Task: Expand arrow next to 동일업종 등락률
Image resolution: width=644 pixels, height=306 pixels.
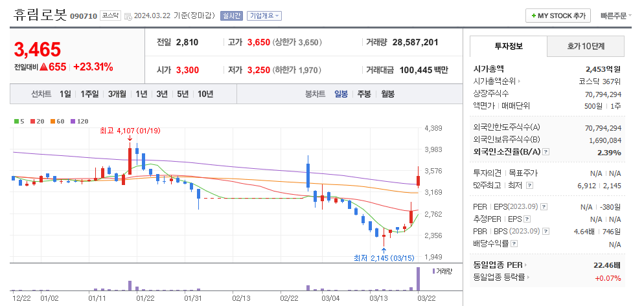Action: point(528,278)
